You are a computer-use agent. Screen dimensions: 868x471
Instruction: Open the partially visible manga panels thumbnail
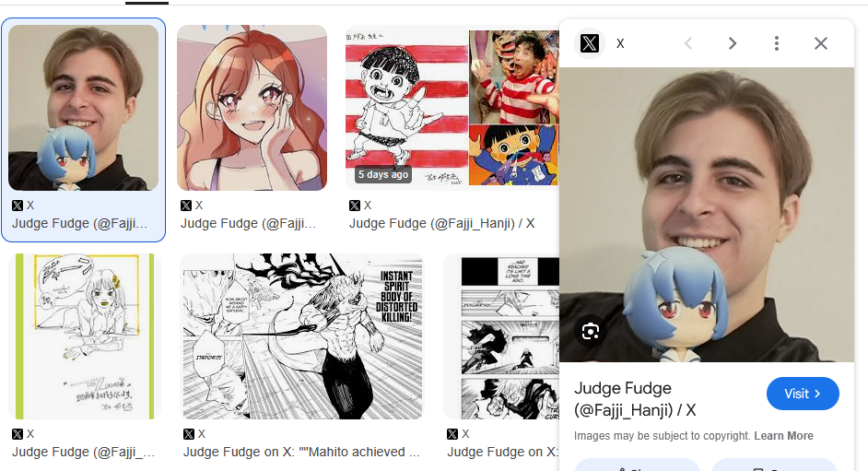(x=501, y=336)
